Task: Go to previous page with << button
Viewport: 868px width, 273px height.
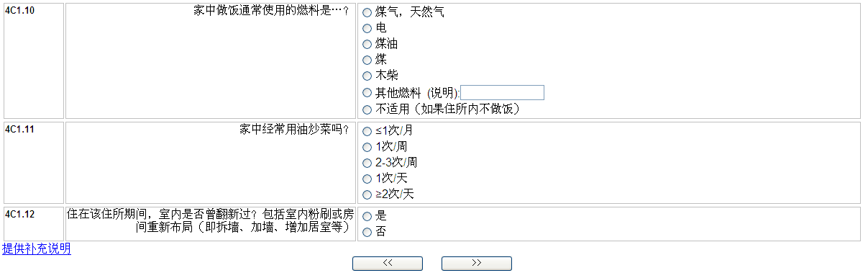Action: click(x=388, y=263)
